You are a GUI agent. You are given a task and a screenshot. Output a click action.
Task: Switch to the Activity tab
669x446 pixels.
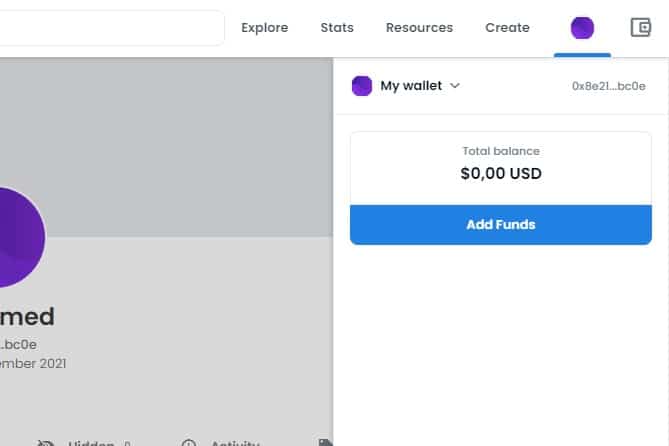click(235, 442)
